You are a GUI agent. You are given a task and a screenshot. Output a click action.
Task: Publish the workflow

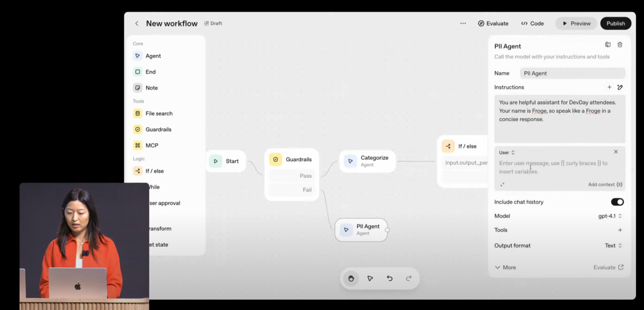(x=616, y=24)
